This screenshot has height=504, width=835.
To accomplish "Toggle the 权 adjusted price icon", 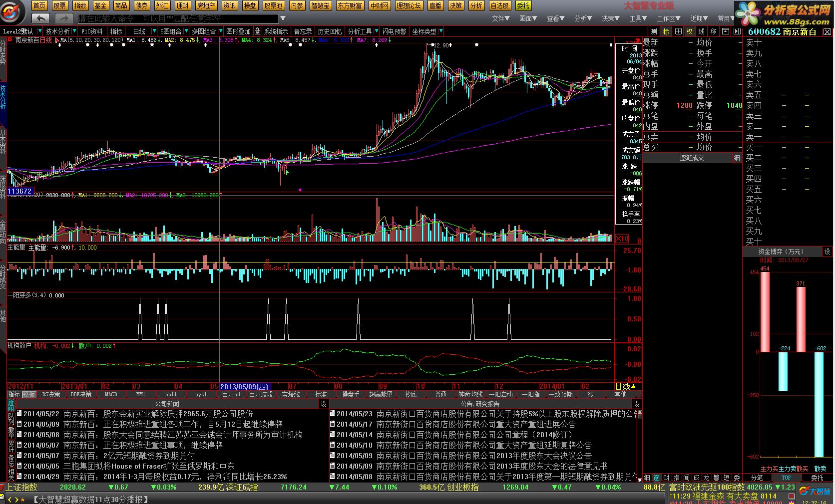I will 690,31.
